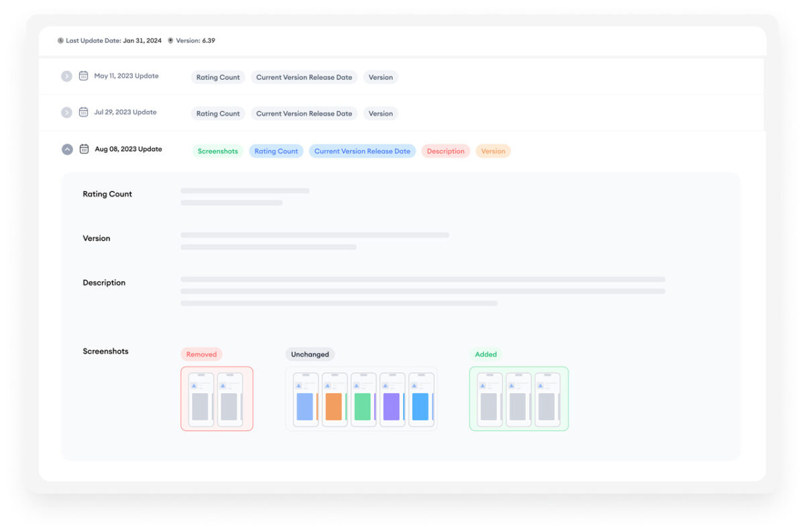This screenshot has width=805, height=532.
Task: Collapse the Aug 08, 2023 Update row
Action: [67, 150]
